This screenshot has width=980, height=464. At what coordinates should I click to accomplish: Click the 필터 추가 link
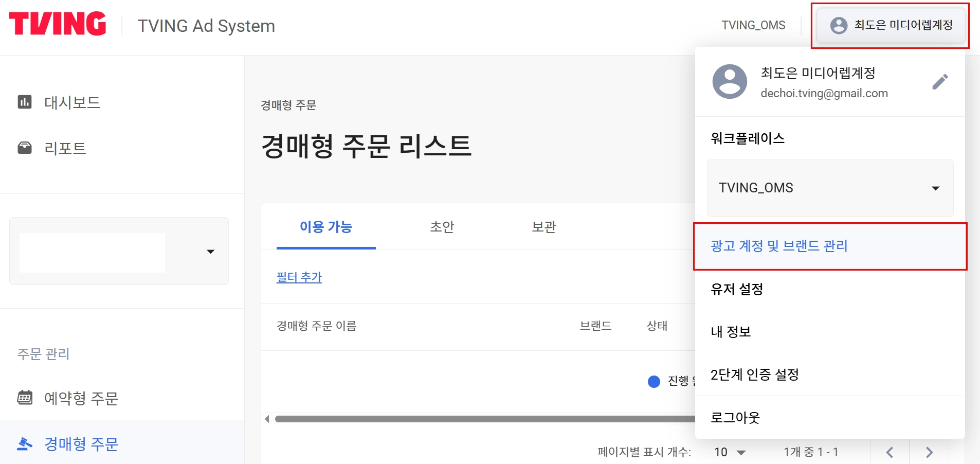pyautogui.click(x=299, y=277)
